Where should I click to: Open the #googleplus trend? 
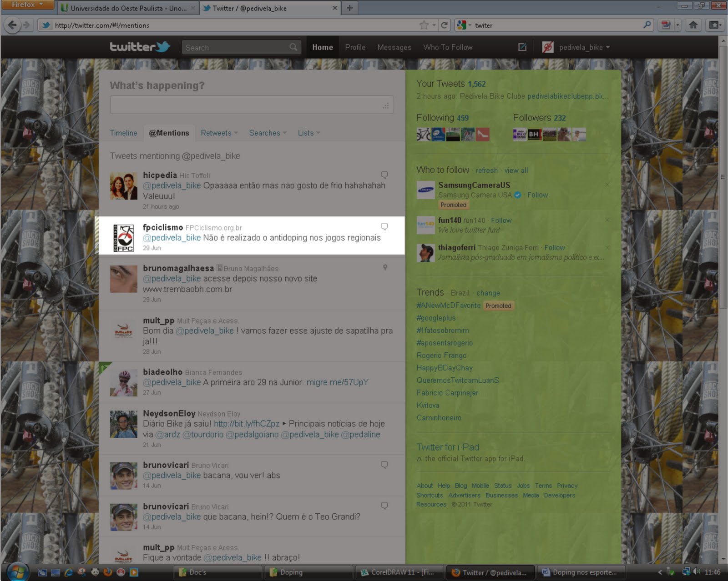point(436,318)
